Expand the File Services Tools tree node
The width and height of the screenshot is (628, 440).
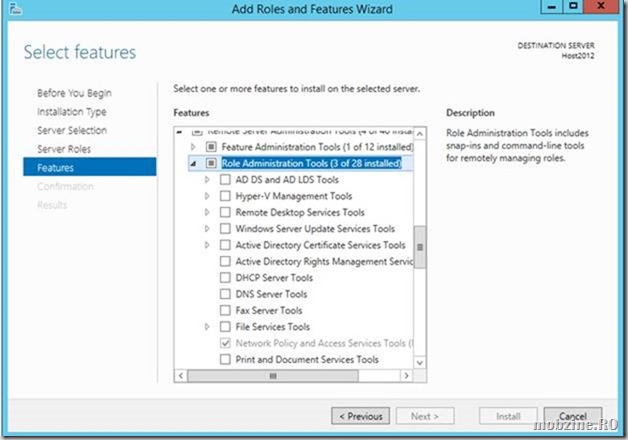pos(207,327)
